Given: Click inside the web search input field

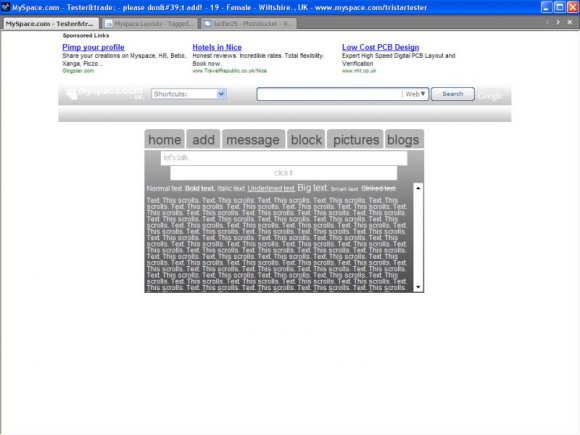Looking at the screenshot, I should click(x=329, y=94).
